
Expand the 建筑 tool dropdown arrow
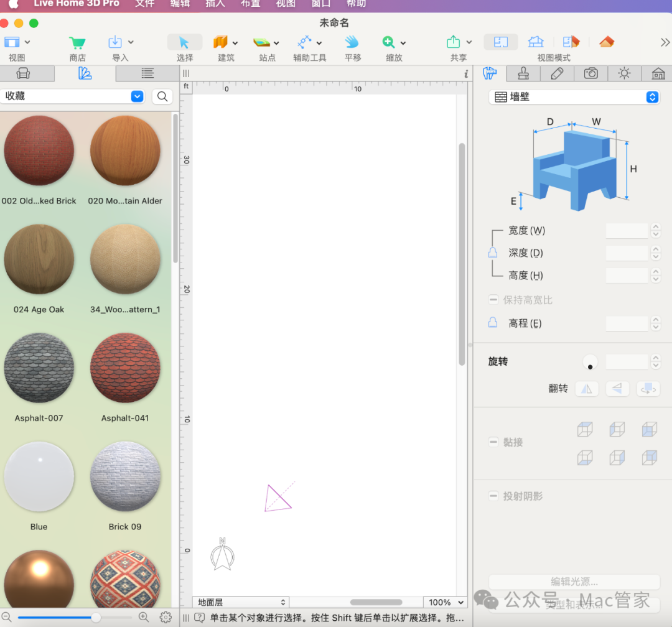(x=235, y=43)
